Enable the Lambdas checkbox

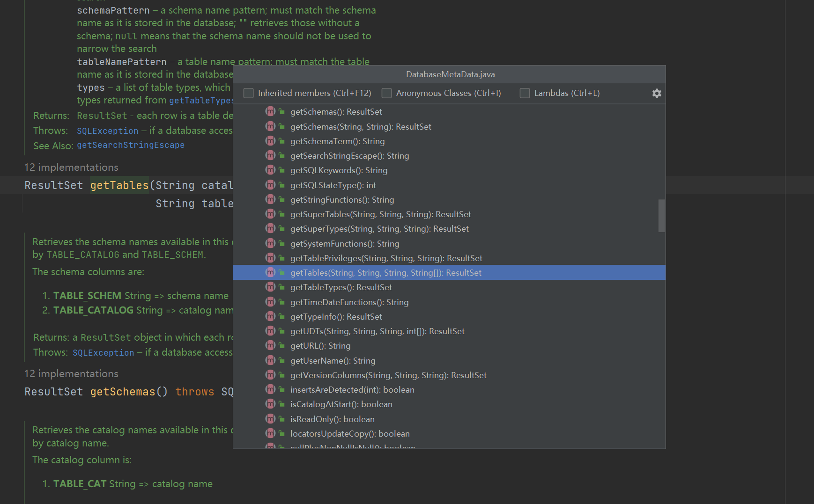pos(525,93)
